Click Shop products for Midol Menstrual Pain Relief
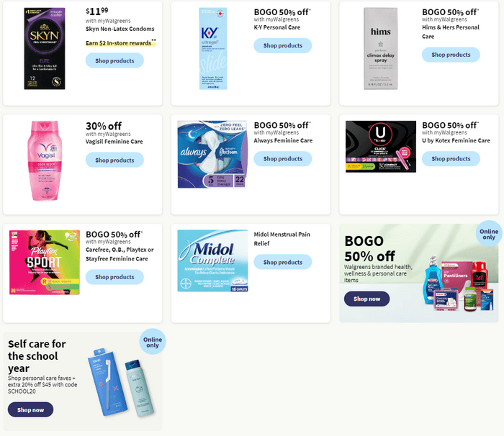Viewport: 504px width, 436px height. [282, 262]
